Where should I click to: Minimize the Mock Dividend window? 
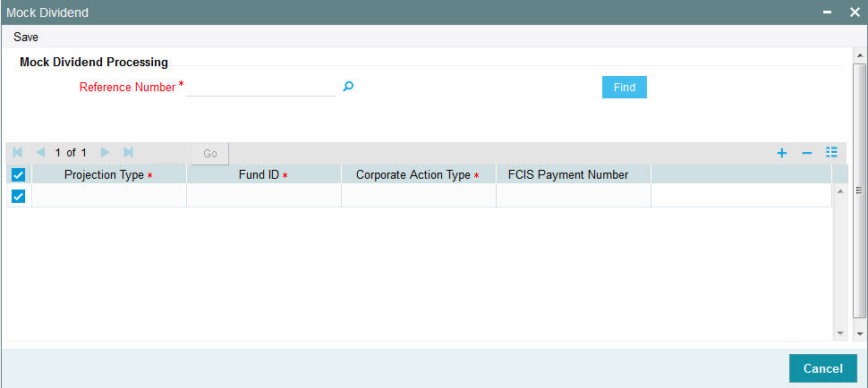[x=828, y=13]
